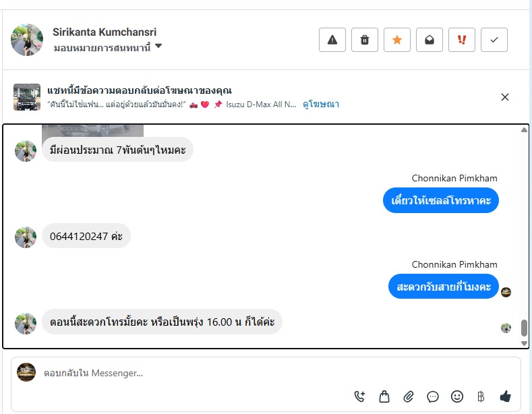The width and height of the screenshot is (532, 414).
Task: Click the phone call request icon
Action: [x=359, y=396]
